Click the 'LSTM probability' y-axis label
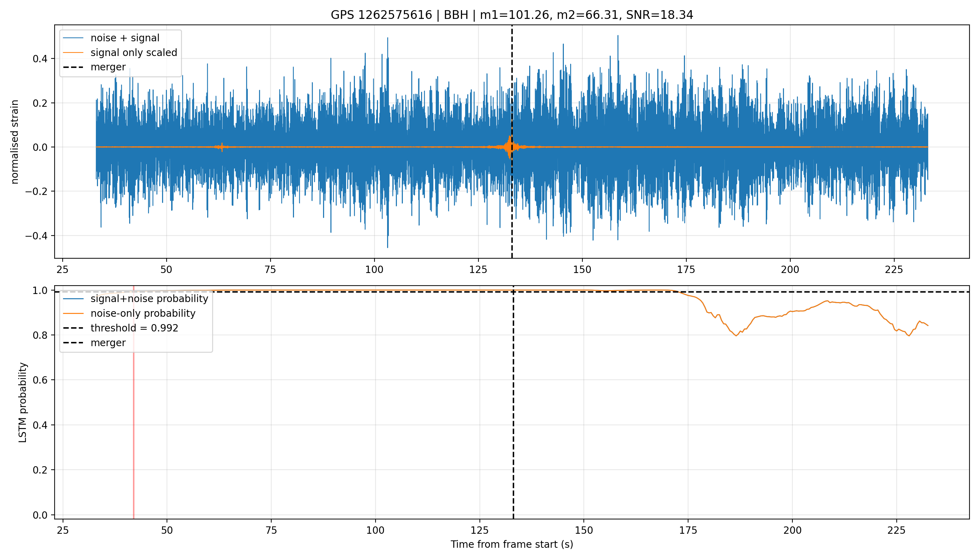This screenshot has height=560, width=980. point(23,402)
